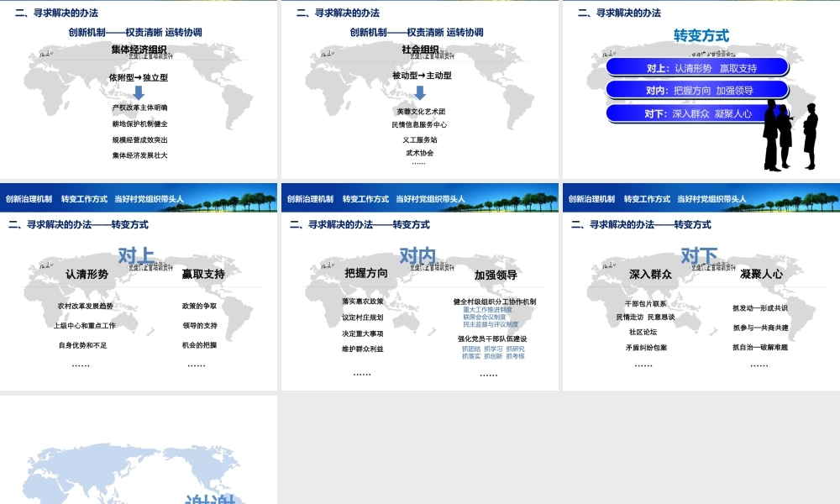
Task: Click the title 社会组织
Action: [420, 50]
